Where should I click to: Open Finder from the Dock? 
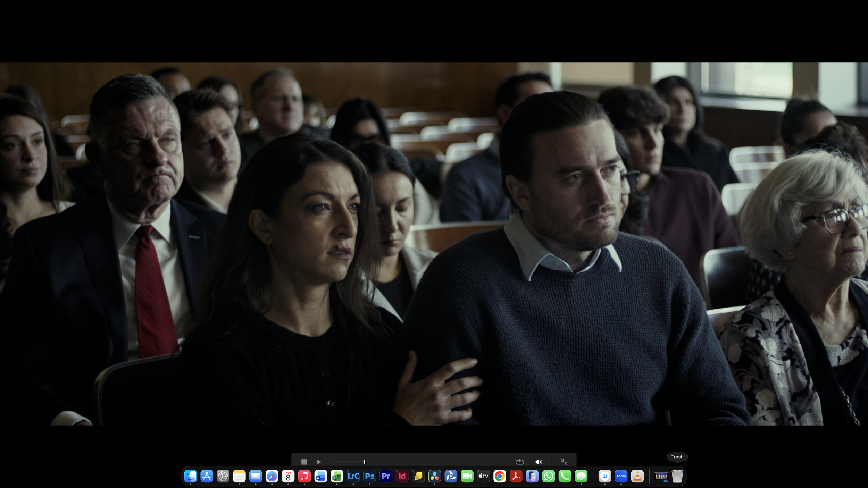pyautogui.click(x=190, y=476)
